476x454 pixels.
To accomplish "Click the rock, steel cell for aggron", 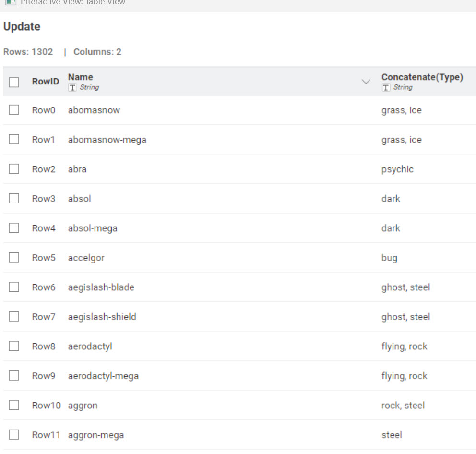I will coord(403,406).
